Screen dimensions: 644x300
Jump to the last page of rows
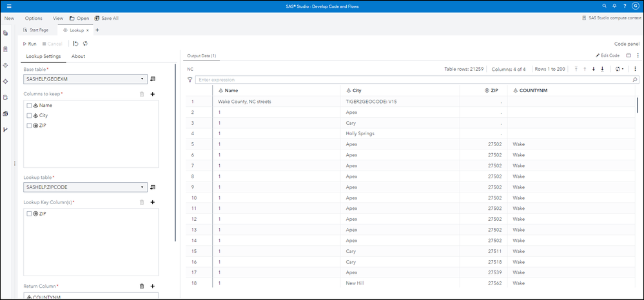[x=602, y=69]
